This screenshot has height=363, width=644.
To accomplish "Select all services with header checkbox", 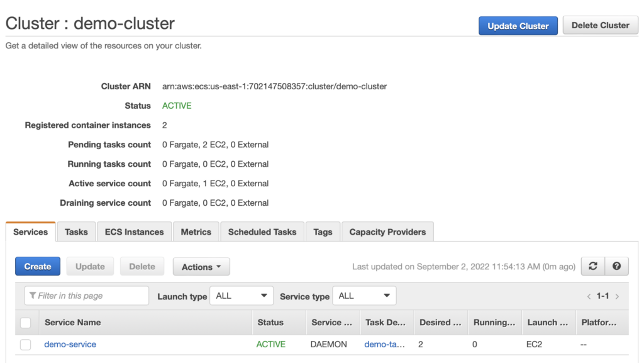I will pyautogui.click(x=25, y=323).
